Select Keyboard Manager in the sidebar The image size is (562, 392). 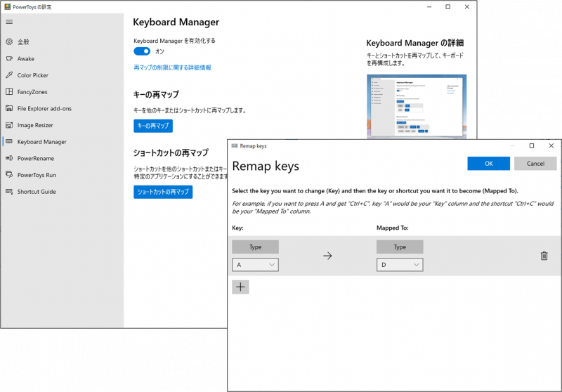[x=61, y=141]
